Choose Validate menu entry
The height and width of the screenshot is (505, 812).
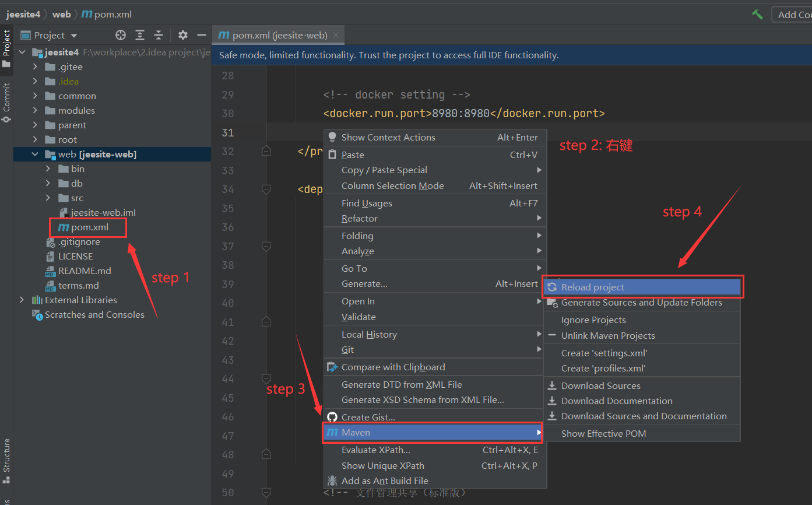435,317
